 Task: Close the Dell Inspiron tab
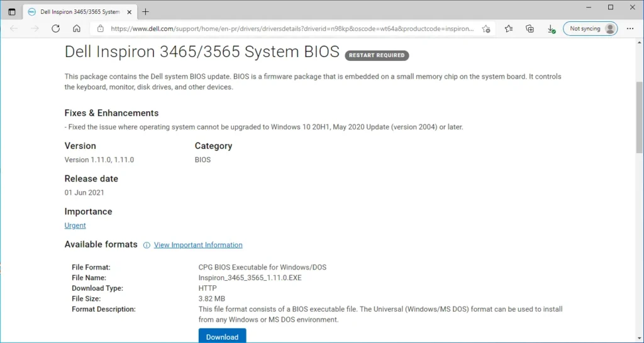pyautogui.click(x=129, y=11)
